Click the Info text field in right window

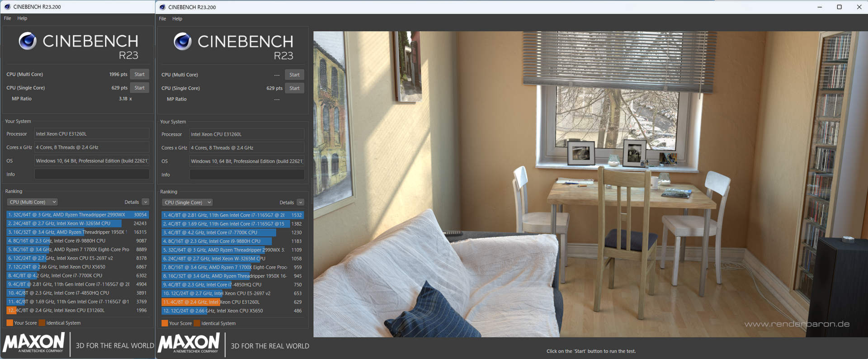click(x=246, y=175)
